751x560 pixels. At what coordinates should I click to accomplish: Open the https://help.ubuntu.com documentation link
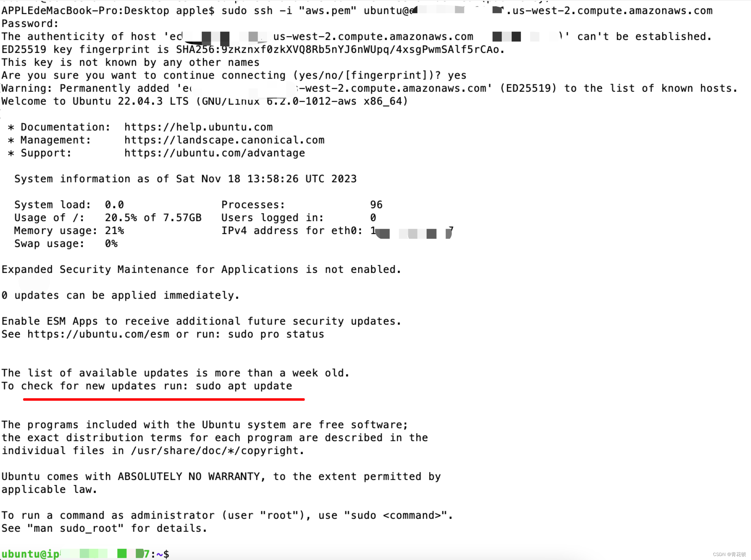pyautogui.click(x=198, y=127)
